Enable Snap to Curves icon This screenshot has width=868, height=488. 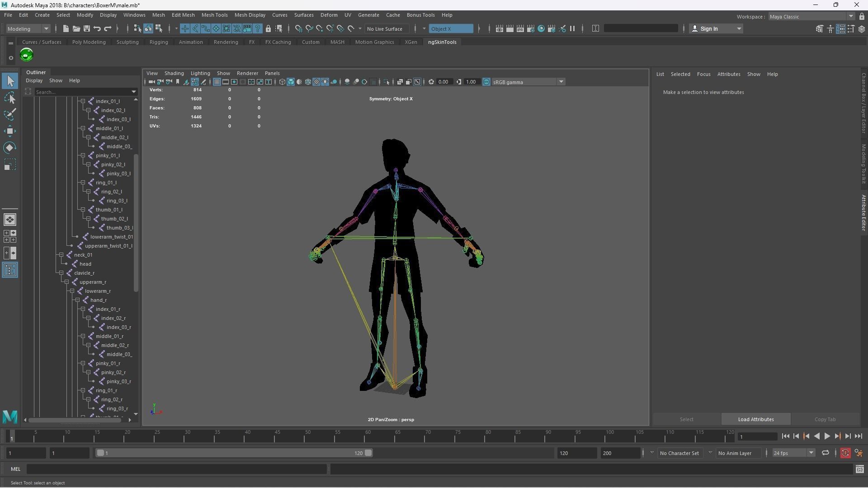click(309, 29)
